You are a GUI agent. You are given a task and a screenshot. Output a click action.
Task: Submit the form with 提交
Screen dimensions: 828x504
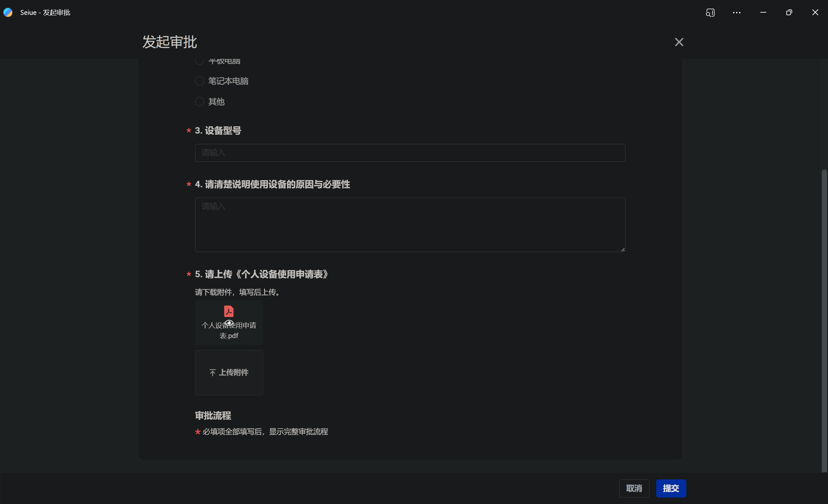click(671, 488)
